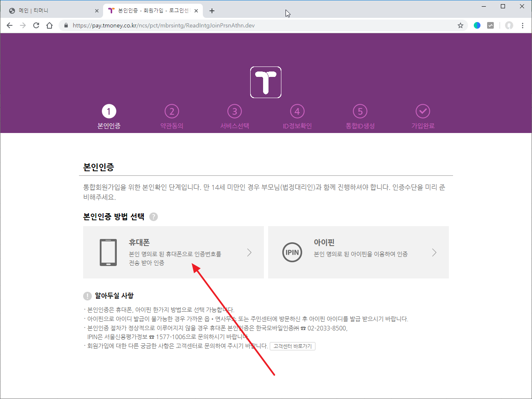Click the 1577-1006 phone number text
Image resolution: width=532 pixels, height=399 pixels.
pos(170,337)
